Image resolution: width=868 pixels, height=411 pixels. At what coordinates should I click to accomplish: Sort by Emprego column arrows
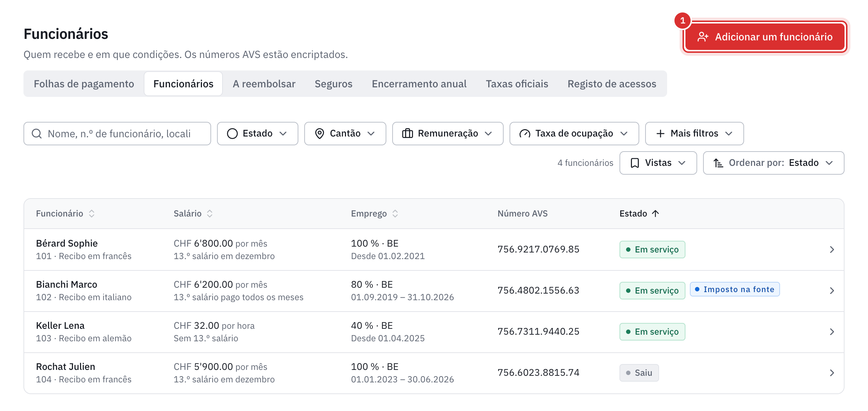click(x=395, y=214)
